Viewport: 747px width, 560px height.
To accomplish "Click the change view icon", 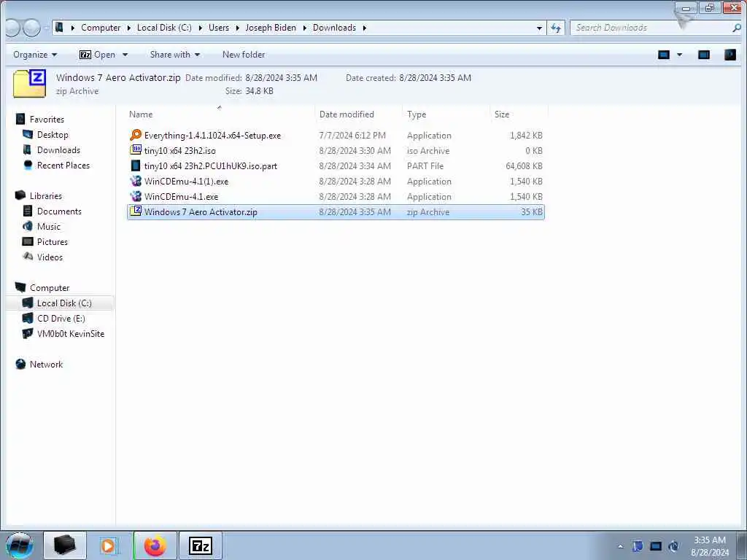I will (664, 55).
